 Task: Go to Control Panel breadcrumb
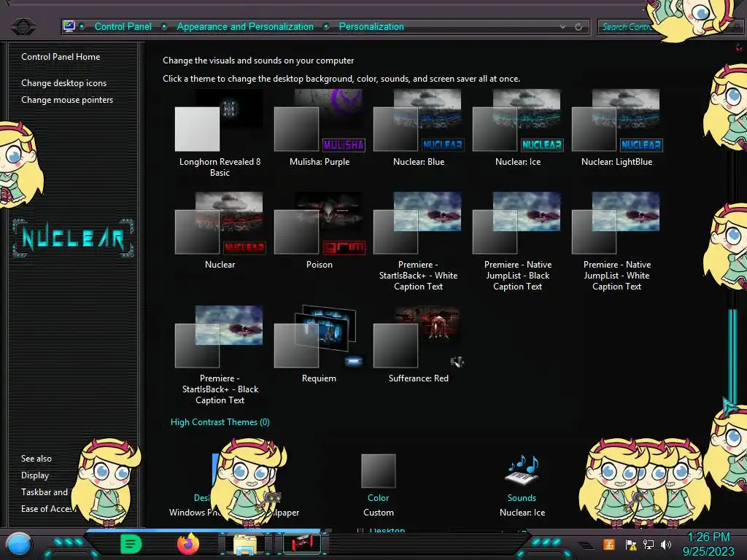[123, 27]
